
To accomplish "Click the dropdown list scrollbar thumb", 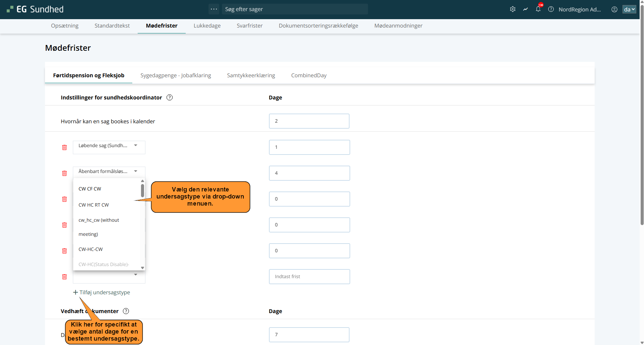I will pyautogui.click(x=142, y=190).
